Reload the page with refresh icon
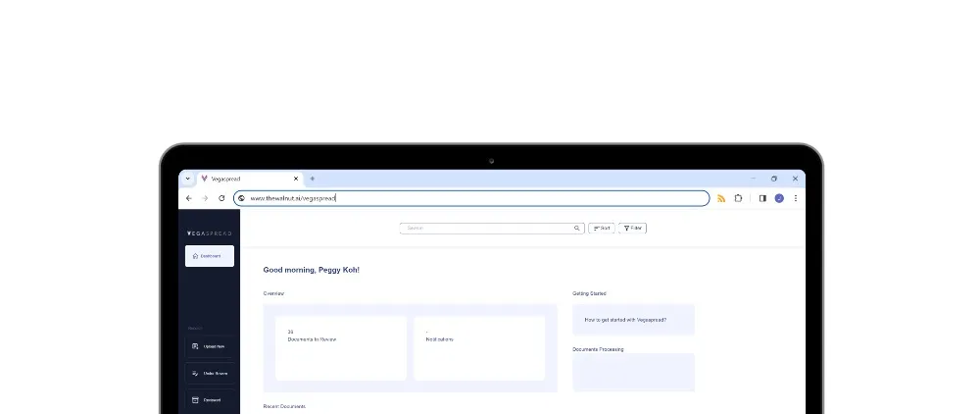 (221, 198)
